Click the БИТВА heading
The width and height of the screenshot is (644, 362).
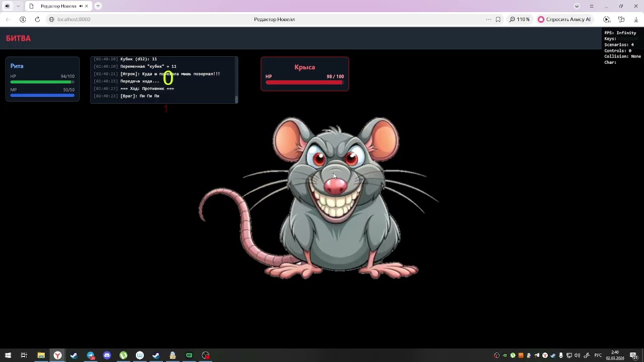pyautogui.click(x=18, y=38)
